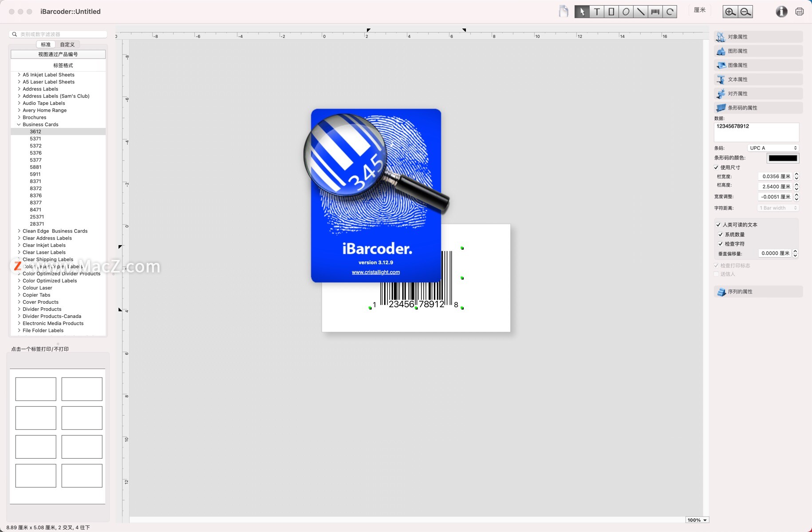
Task: Toggle the 系统数量 checkbox
Action: [x=721, y=234]
